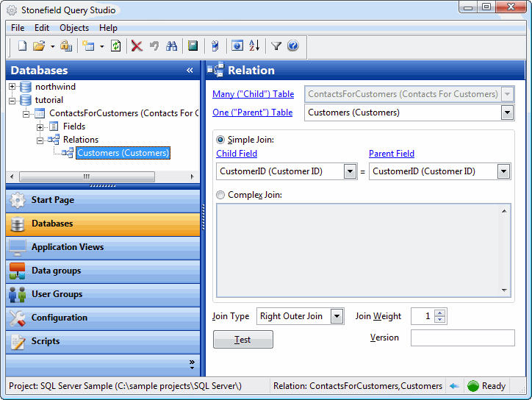Select the Simple Join radio button

coord(220,140)
